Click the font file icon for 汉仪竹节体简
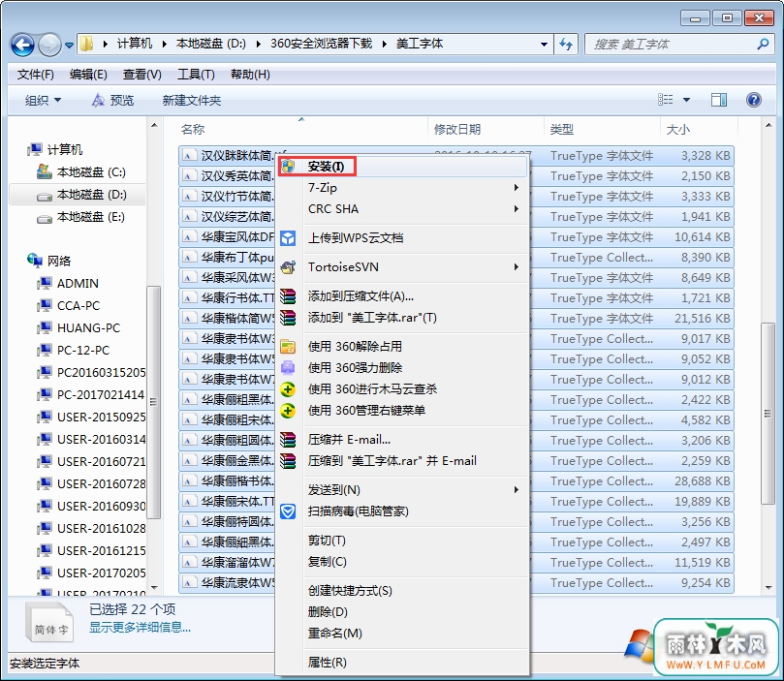This screenshot has width=784, height=681. click(188, 197)
